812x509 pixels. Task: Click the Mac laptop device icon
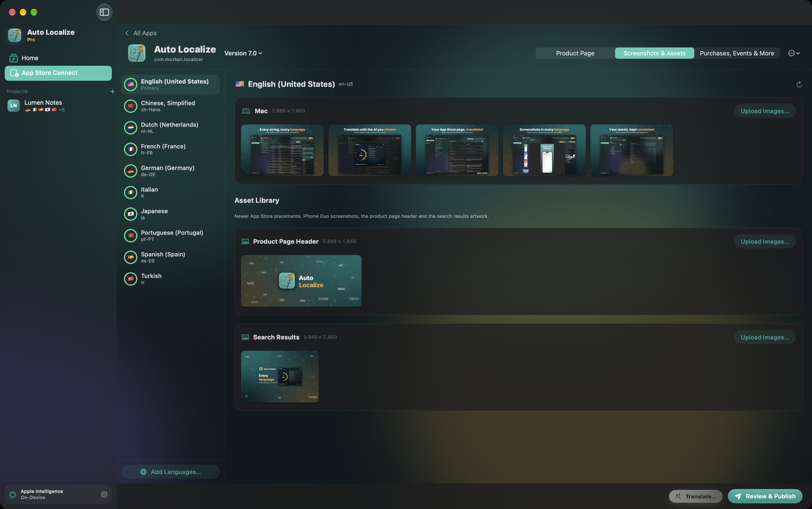(246, 111)
